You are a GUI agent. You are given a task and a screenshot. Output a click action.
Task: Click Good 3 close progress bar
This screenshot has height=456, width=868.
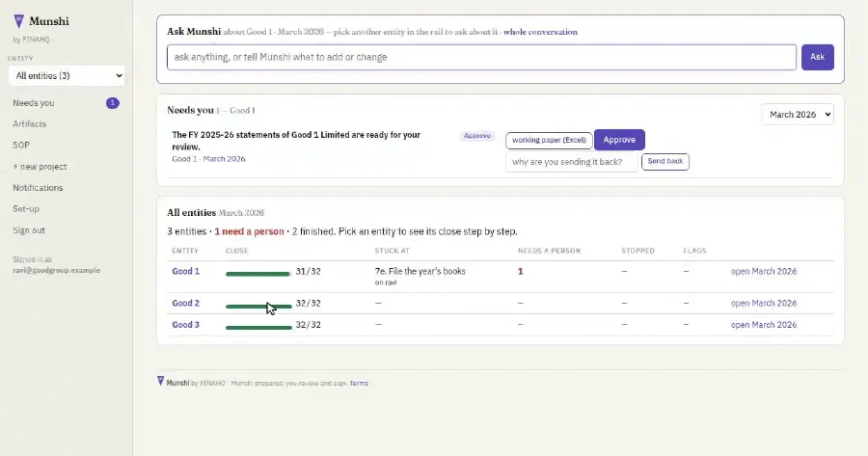coord(258,328)
